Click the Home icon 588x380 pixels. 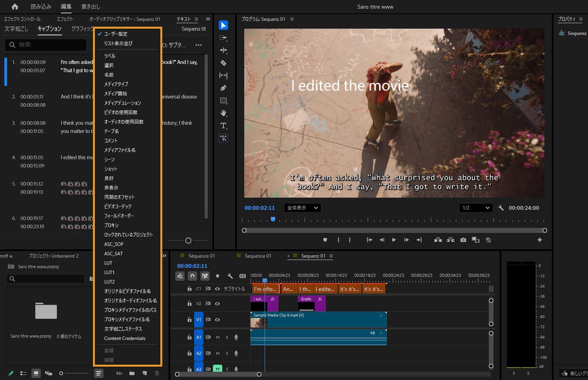pyautogui.click(x=15, y=7)
